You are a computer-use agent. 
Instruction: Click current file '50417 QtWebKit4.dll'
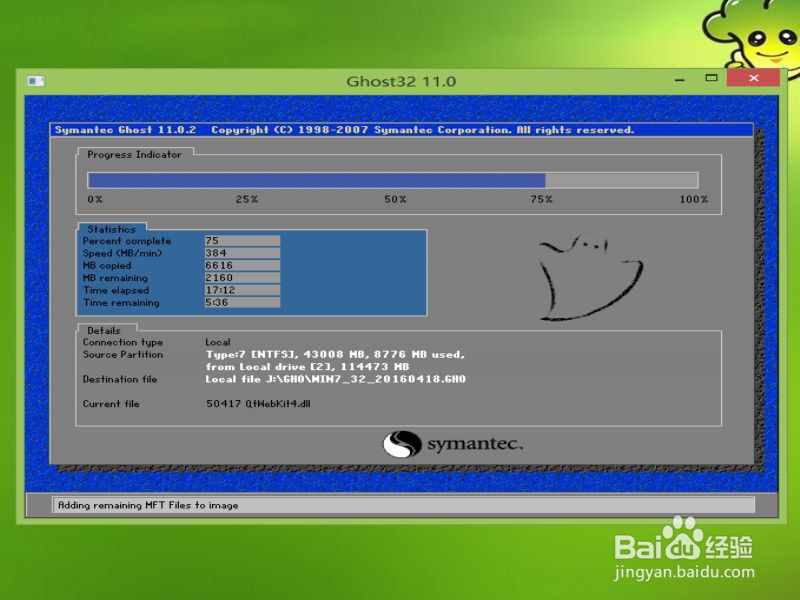[258, 404]
